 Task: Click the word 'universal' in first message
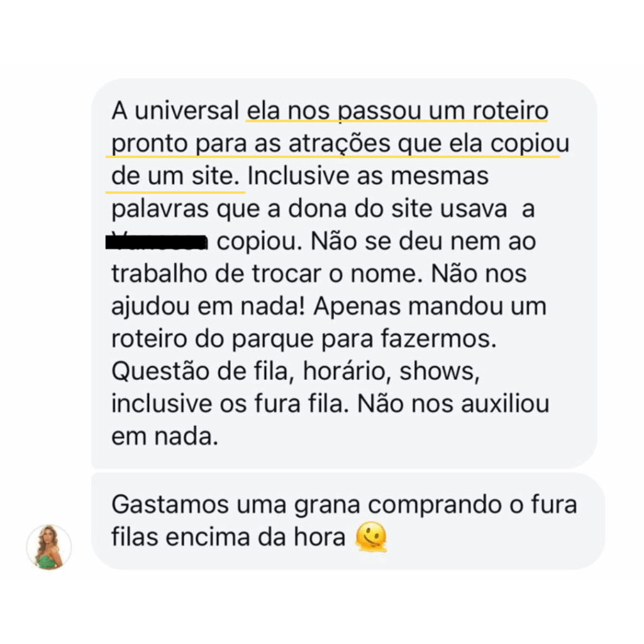point(187,111)
